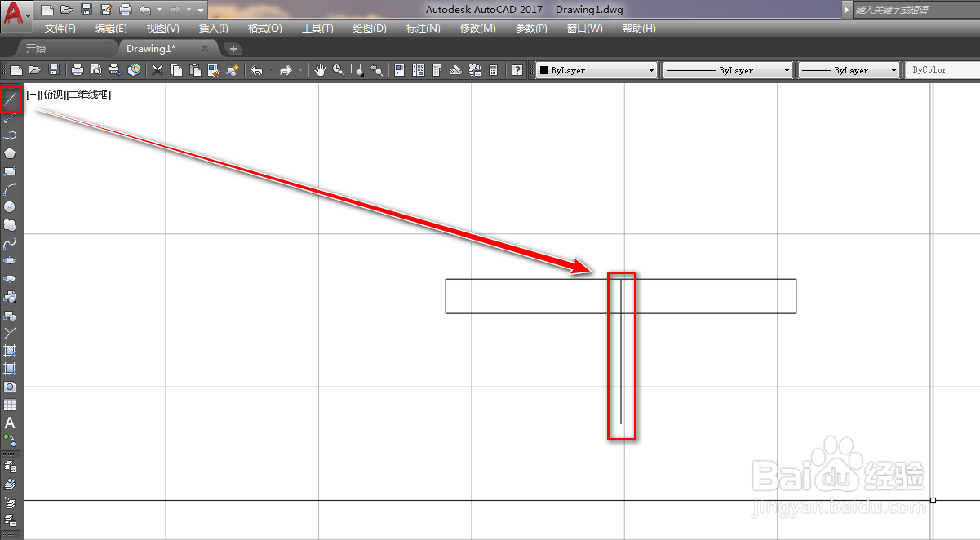Add a new drawing tab with plus button
980x540 pixels.
233,49
